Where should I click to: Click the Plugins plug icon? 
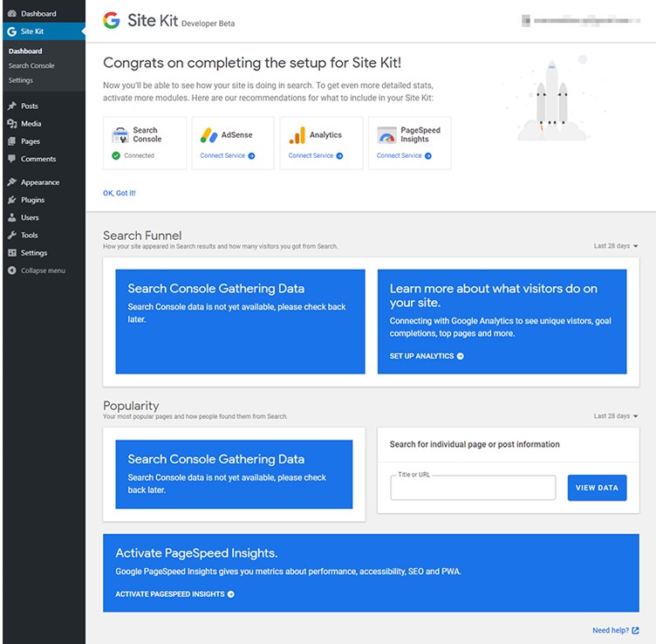[11, 200]
